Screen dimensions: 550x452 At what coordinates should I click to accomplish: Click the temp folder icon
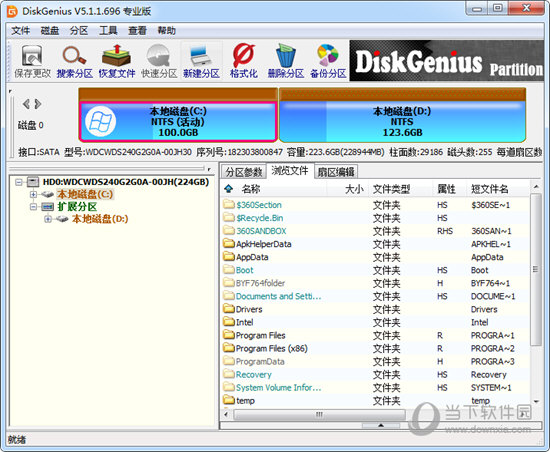pyautogui.click(x=229, y=400)
